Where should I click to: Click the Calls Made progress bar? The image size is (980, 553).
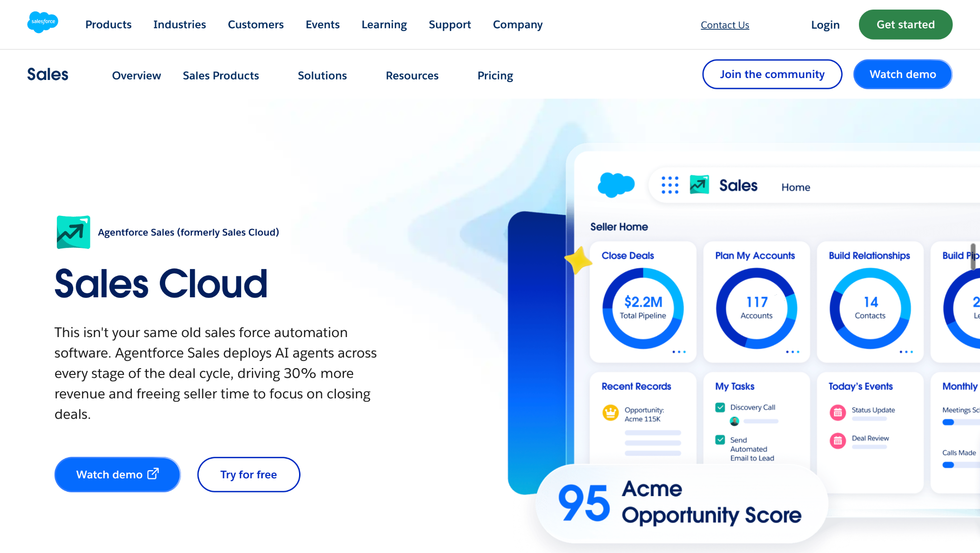tap(961, 465)
